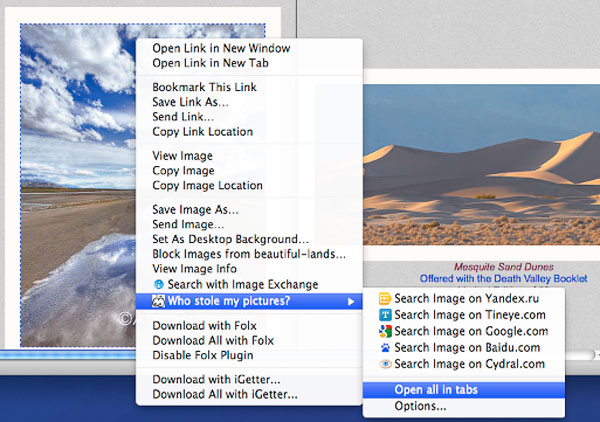The width and height of the screenshot is (600, 422).
Task: Click the Yandex icon in submenu
Action: coord(385,299)
